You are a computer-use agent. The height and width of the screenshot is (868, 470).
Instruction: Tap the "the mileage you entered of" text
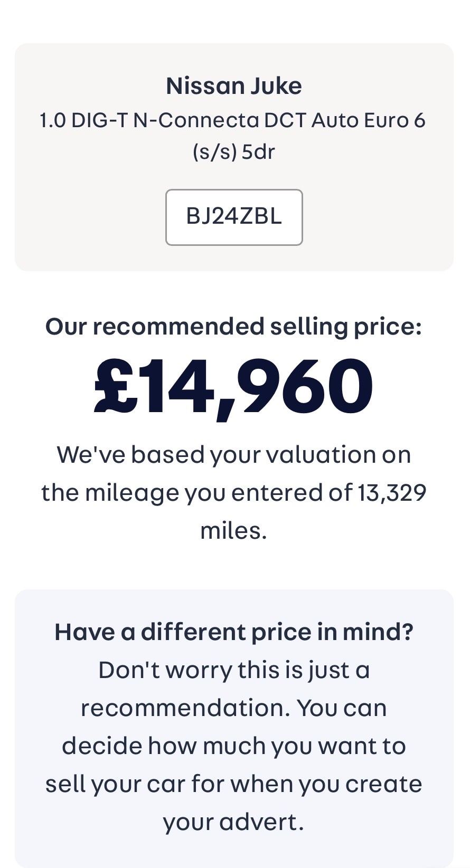[x=196, y=492]
